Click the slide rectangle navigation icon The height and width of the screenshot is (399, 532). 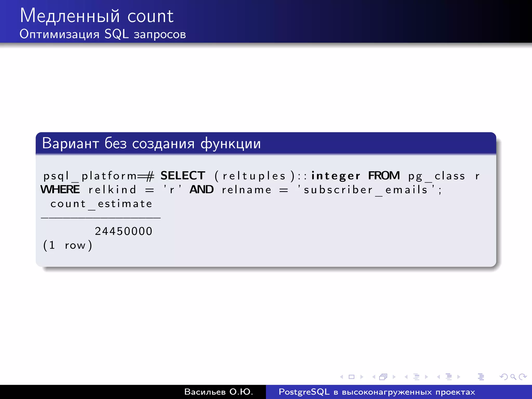pyautogui.click(x=351, y=377)
